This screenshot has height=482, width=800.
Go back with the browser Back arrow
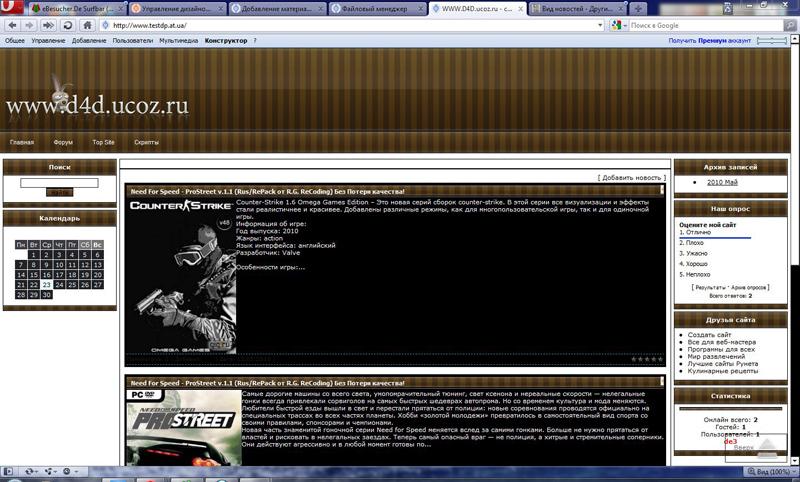13,25
